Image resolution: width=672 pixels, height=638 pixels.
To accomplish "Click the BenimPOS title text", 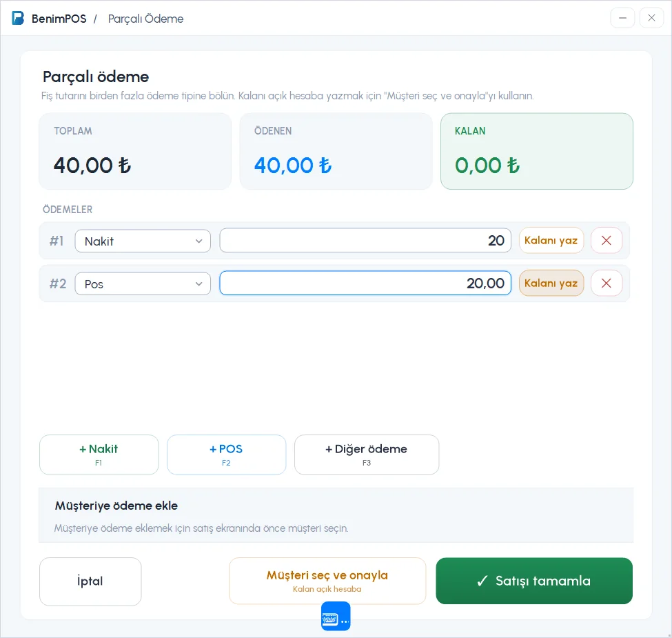I will pyautogui.click(x=59, y=19).
